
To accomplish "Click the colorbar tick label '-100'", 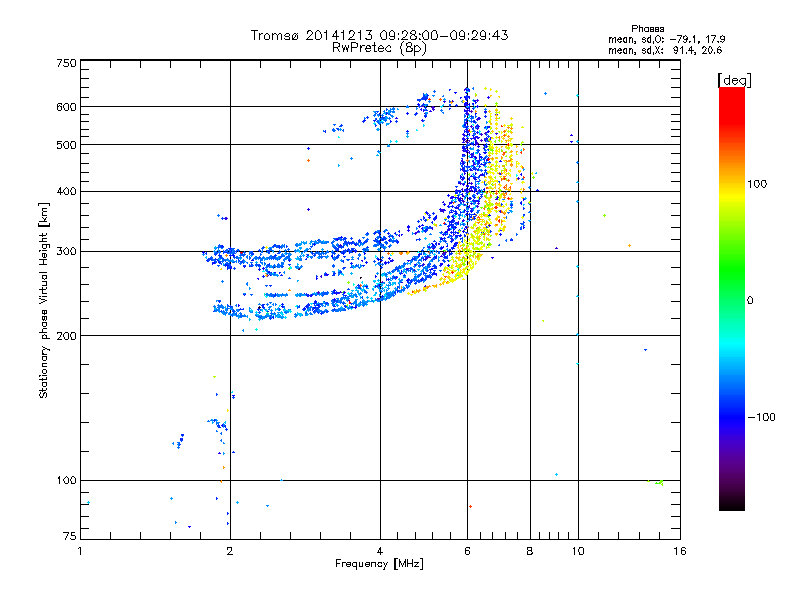I will click(761, 417).
